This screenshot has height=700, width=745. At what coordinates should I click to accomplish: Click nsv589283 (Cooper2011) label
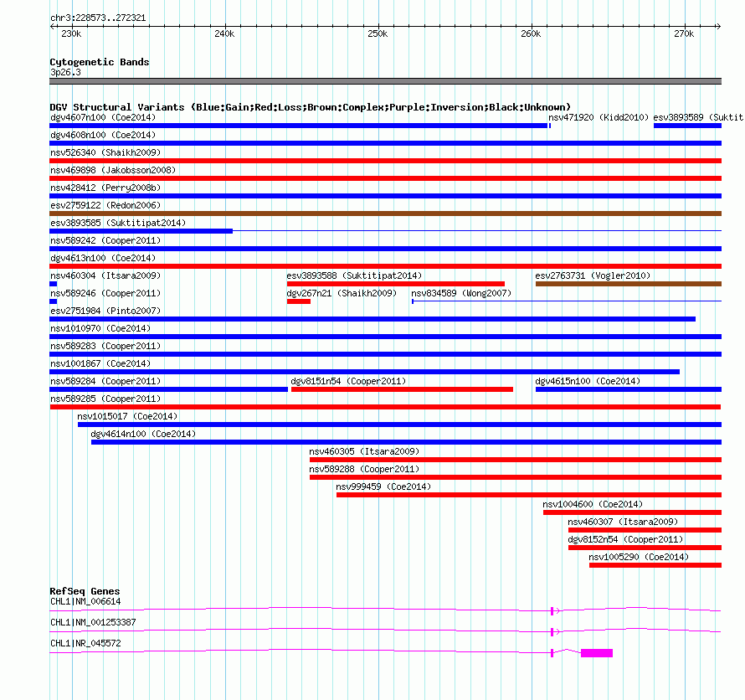(x=105, y=346)
